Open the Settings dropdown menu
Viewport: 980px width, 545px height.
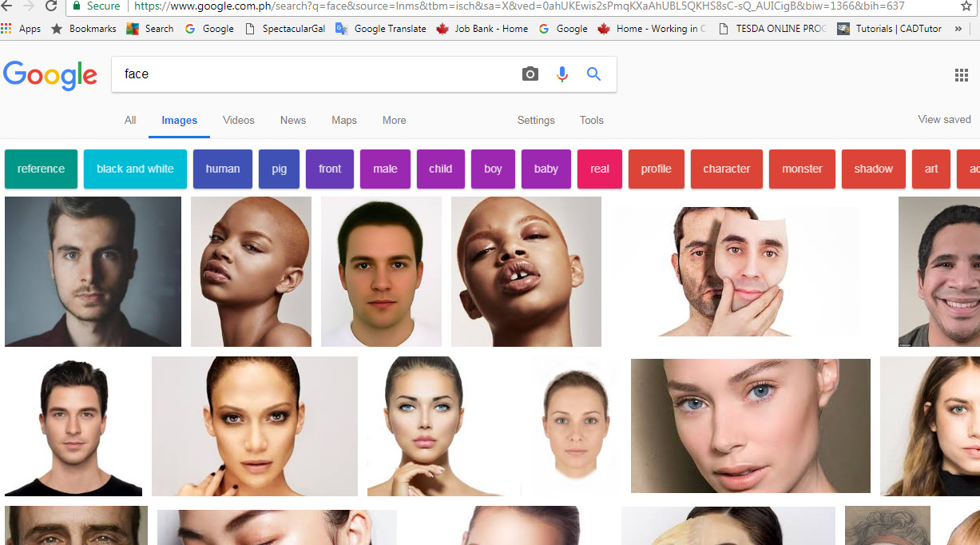[536, 120]
